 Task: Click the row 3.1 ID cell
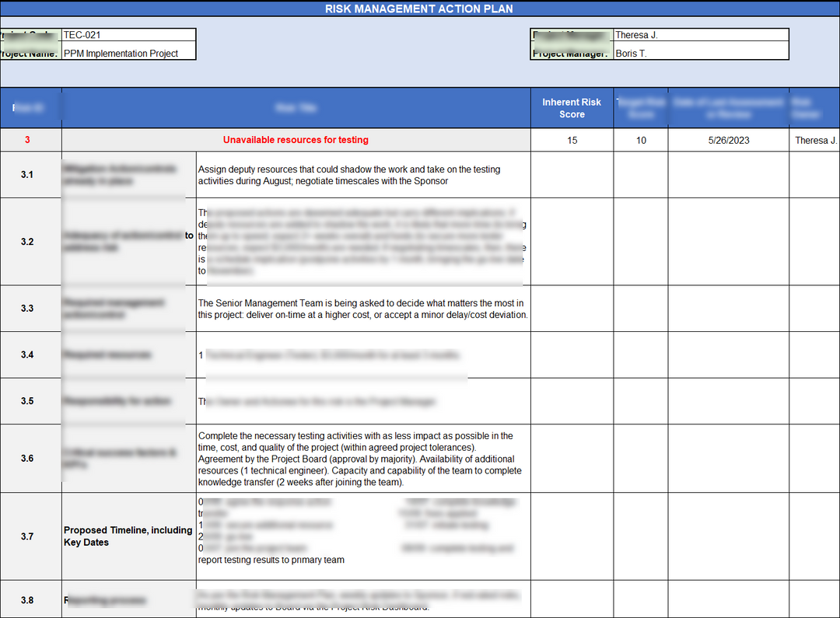point(27,175)
